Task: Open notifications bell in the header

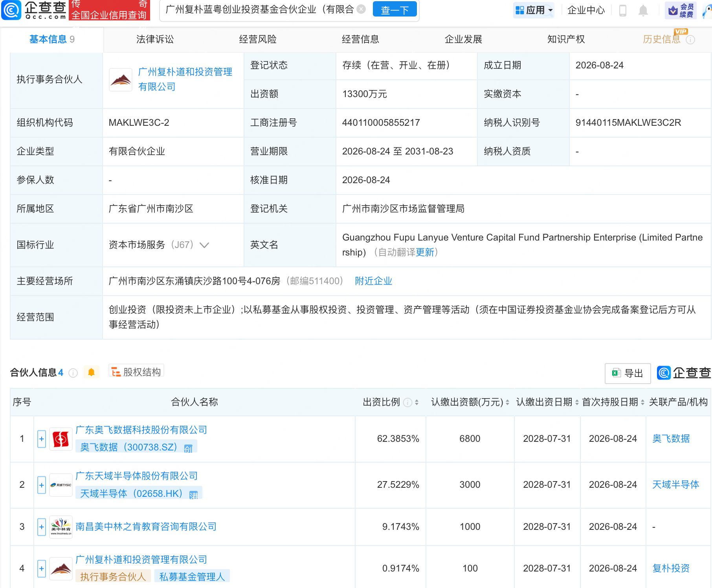Action: (x=643, y=10)
